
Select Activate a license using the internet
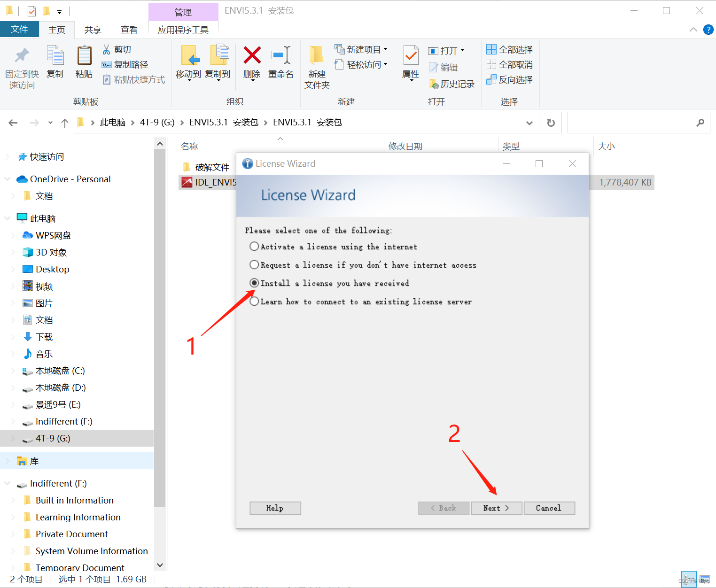254,247
